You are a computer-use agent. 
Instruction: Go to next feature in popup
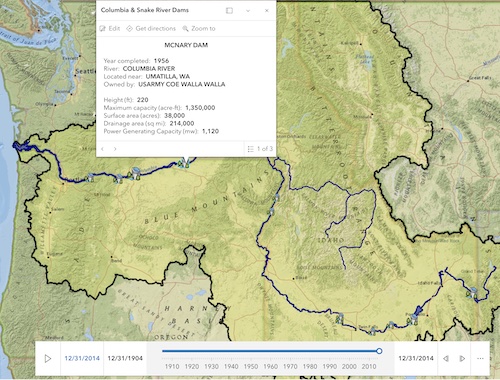tap(115, 149)
